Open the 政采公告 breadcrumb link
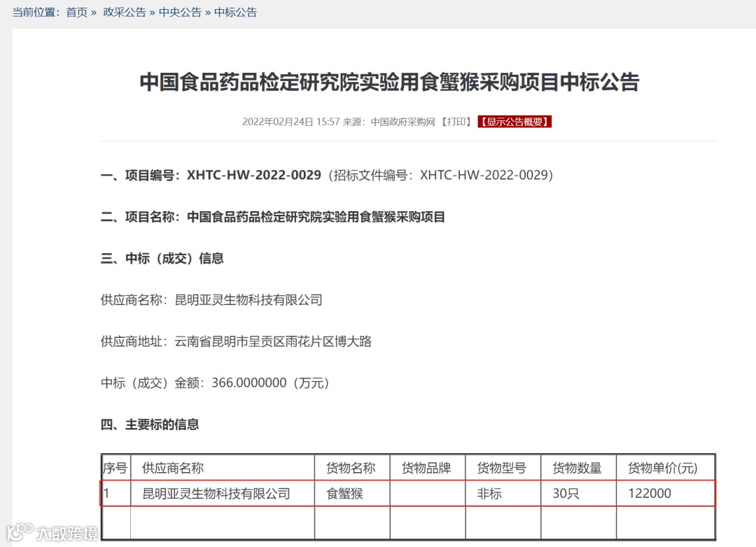756x547 pixels. pyautogui.click(x=125, y=13)
